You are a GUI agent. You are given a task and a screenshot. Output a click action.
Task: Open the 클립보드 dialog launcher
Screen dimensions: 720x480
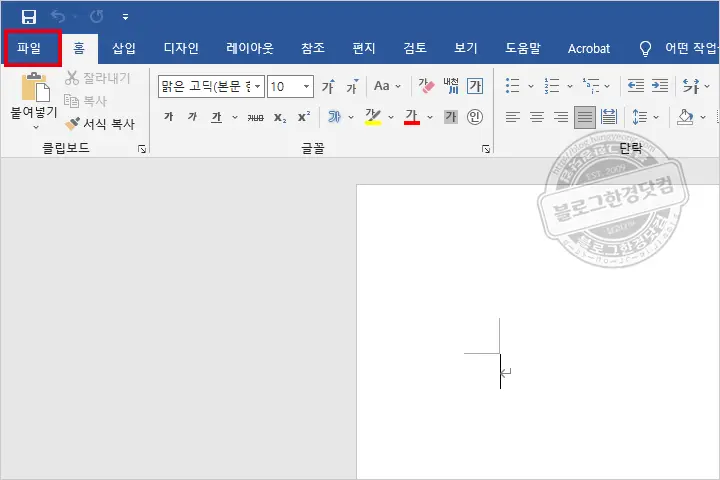(142, 149)
